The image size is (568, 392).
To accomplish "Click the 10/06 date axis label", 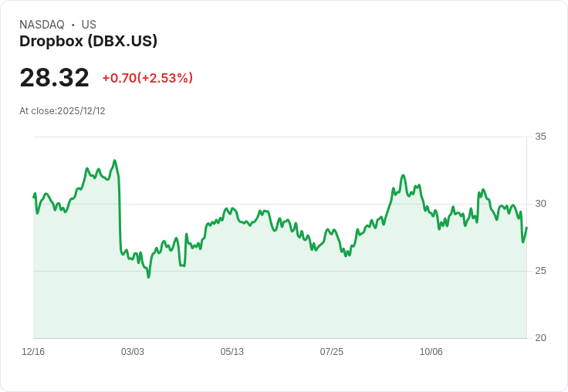I will 431,352.
